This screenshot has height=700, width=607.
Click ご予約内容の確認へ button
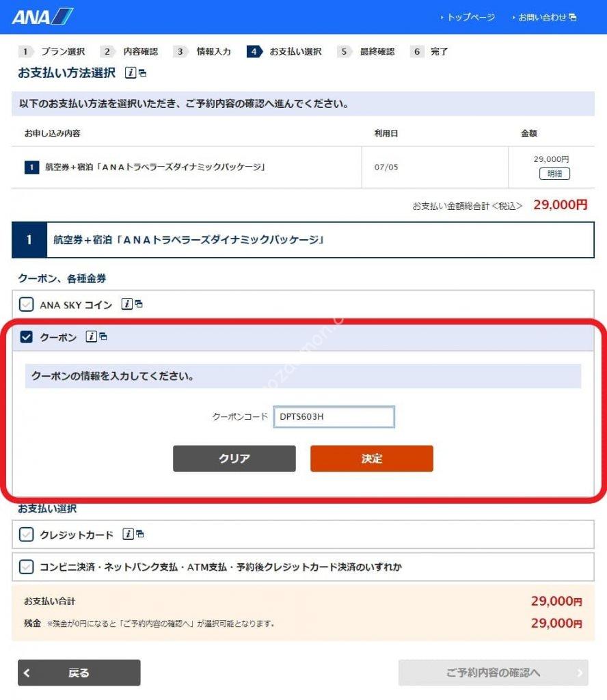(494, 673)
